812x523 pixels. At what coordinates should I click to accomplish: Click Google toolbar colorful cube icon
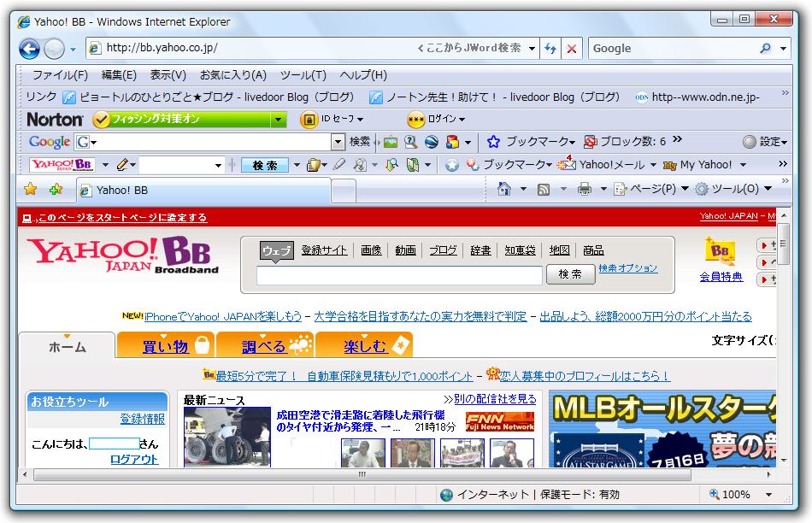[x=452, y=141]
